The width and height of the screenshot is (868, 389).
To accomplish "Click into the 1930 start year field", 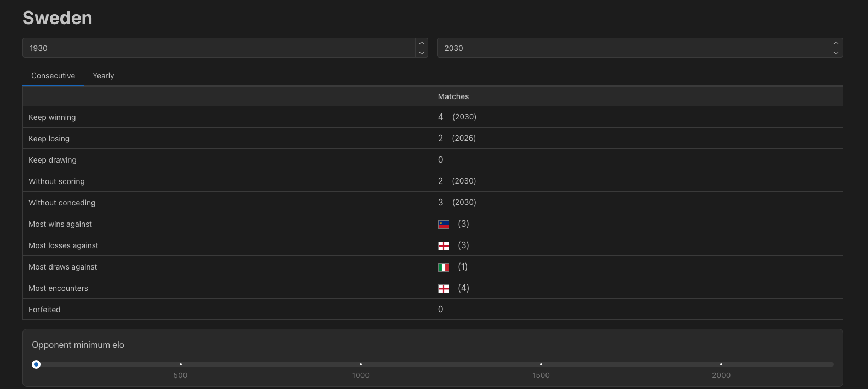I will [x=219, y=48].
